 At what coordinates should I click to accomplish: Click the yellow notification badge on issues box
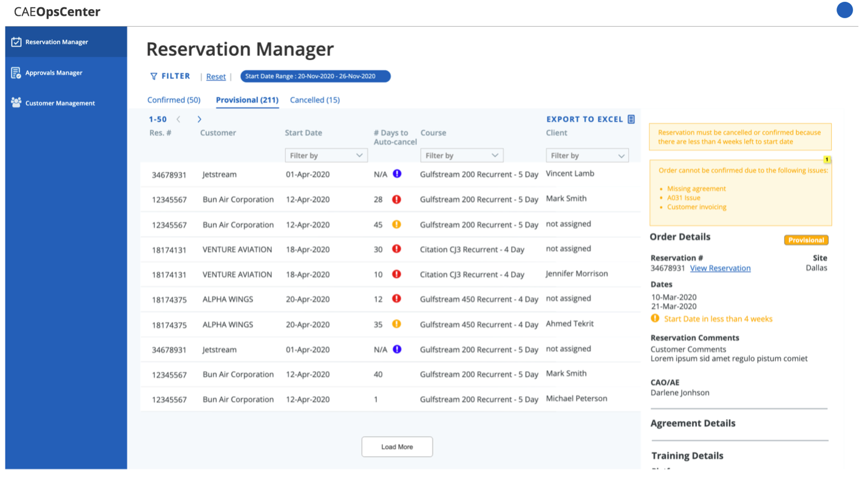tap(827, 160)
